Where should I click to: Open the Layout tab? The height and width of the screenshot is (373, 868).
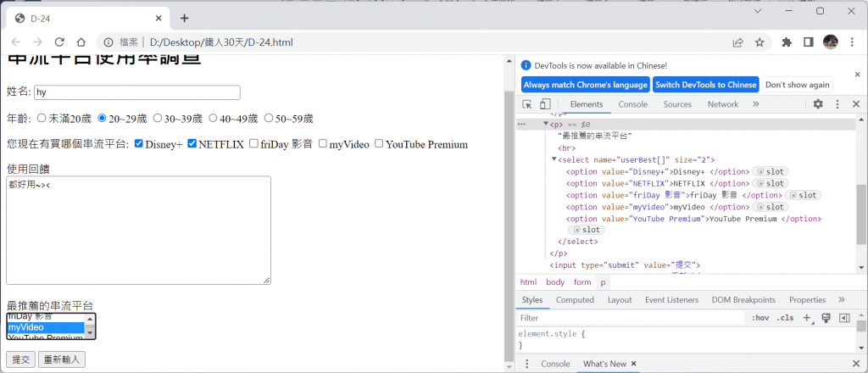pyautogui.click(x=620, y=299)
